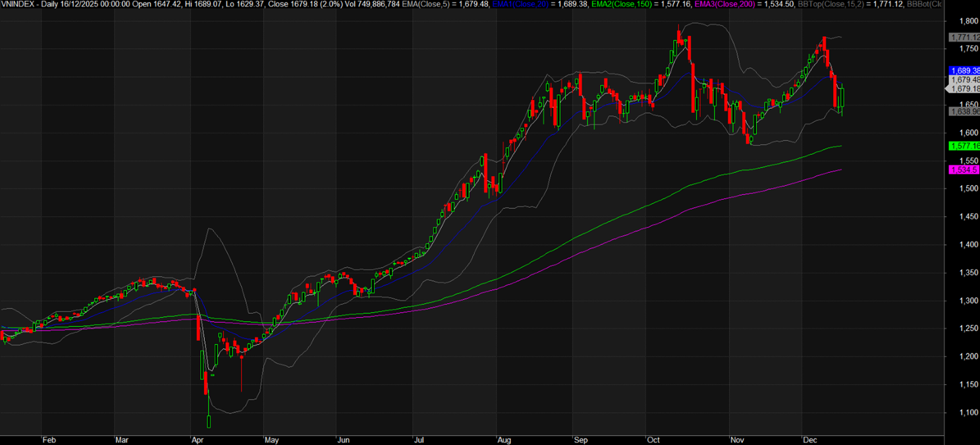Click the latest green candlestick in December
This screenshot has height=445, width=980.
click(842, 96)
